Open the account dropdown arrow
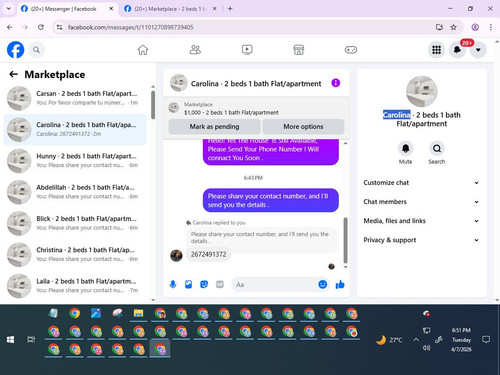Viewport: 500px width, 375px height. (478, 50)
